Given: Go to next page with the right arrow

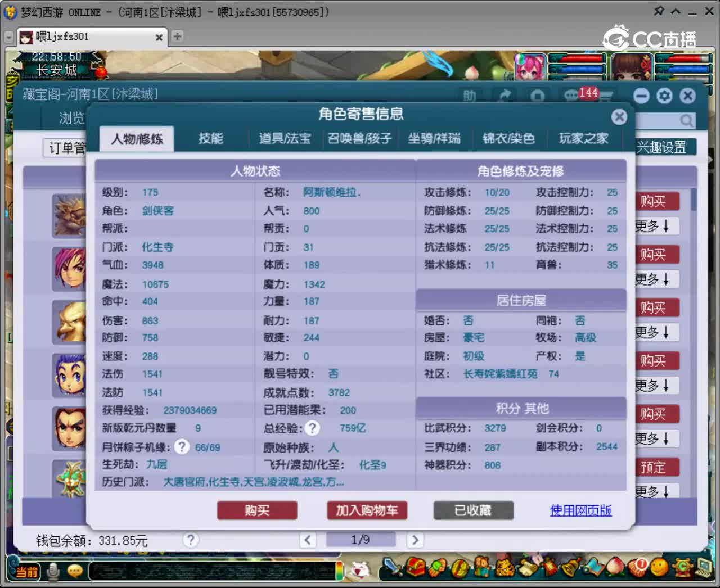Looking at the screenshot, I should pyautogui.click(x=415, y=540).
